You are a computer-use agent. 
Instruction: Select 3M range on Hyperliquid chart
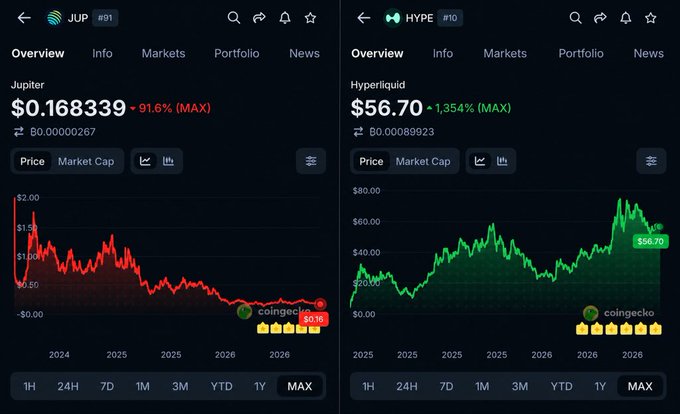pos(520,386)
